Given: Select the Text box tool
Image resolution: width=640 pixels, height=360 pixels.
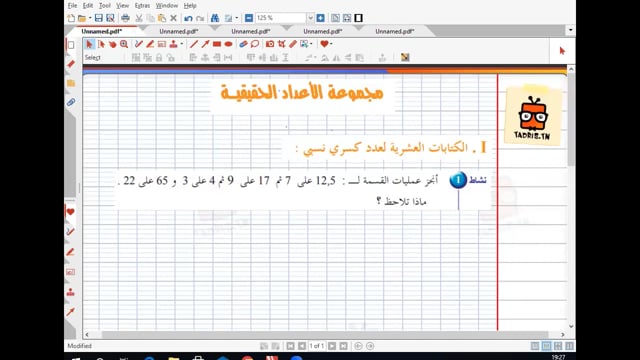Looking at the screenshot, I should point(162,44).
